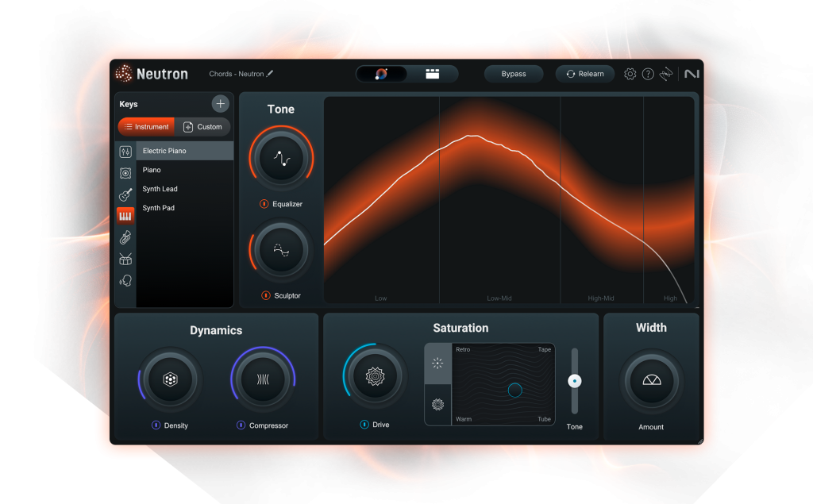Toggle the Equalizer power button
Image resolution: width=813 pixels, height=504 pixels.
[264, 204]
